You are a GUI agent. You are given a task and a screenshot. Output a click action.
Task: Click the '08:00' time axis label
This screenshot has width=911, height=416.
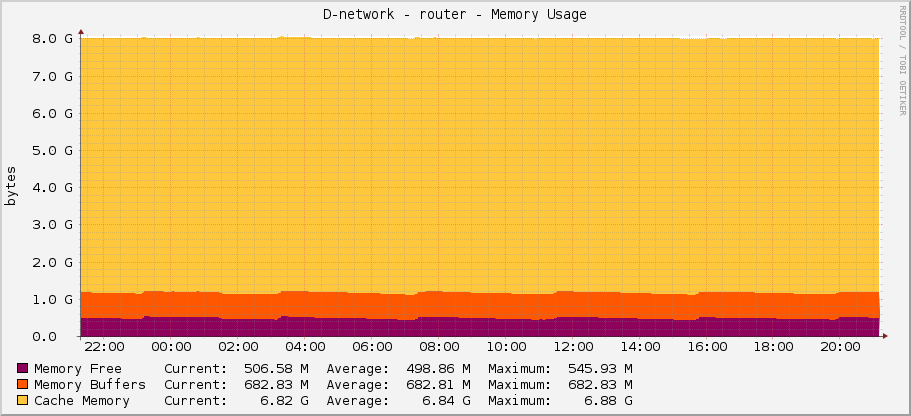click(x=439, y=347)
